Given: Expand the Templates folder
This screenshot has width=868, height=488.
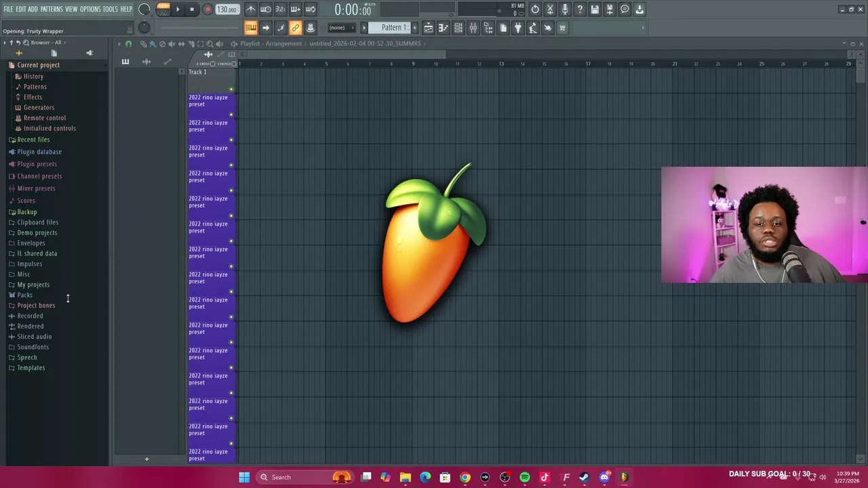Looking at the screenshot, I should [x=31, y=368].
